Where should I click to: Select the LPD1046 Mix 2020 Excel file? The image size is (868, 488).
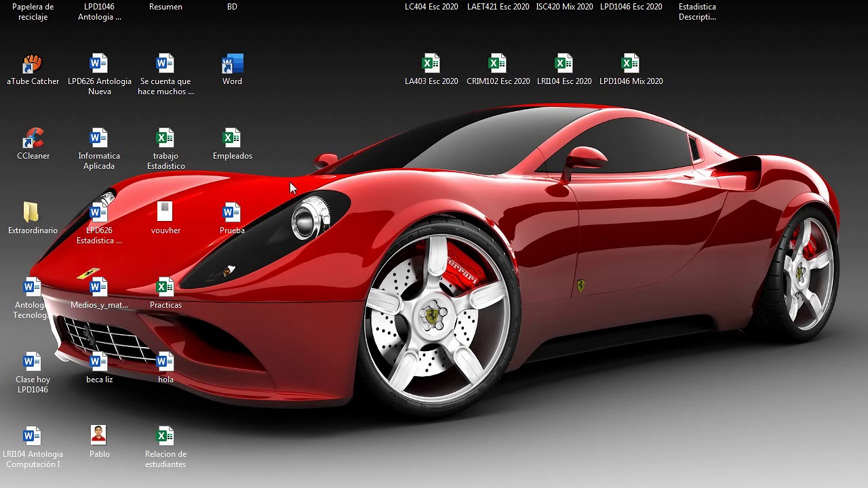coord(631,64)
